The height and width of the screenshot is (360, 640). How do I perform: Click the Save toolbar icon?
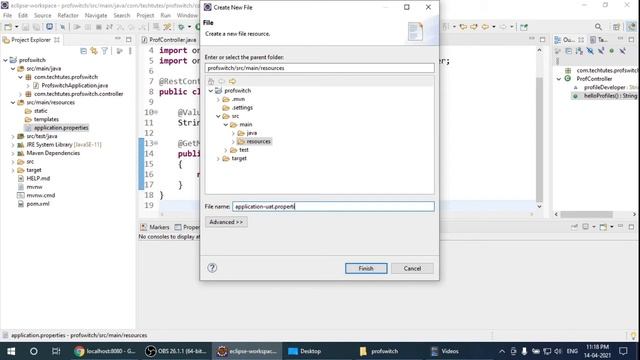[x=25, y=27]
